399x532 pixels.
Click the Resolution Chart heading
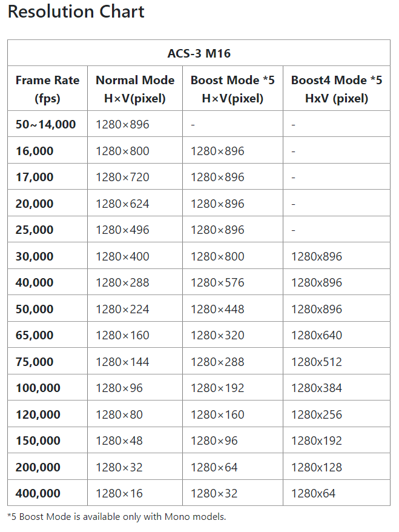click(76, 12)
